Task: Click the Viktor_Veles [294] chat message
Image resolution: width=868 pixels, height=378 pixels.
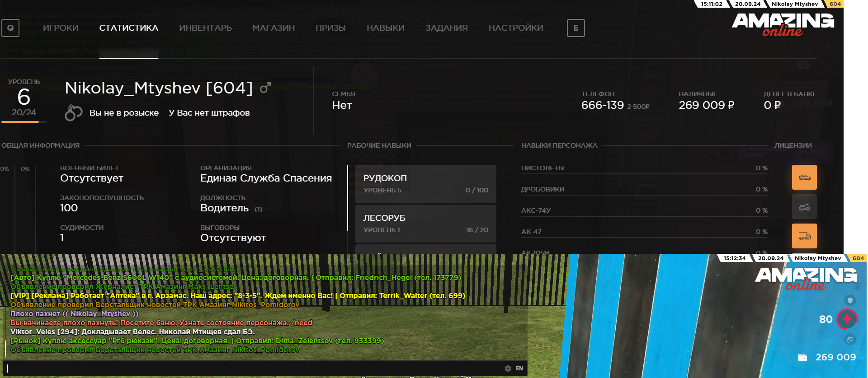Action: (x=132, y=332)
